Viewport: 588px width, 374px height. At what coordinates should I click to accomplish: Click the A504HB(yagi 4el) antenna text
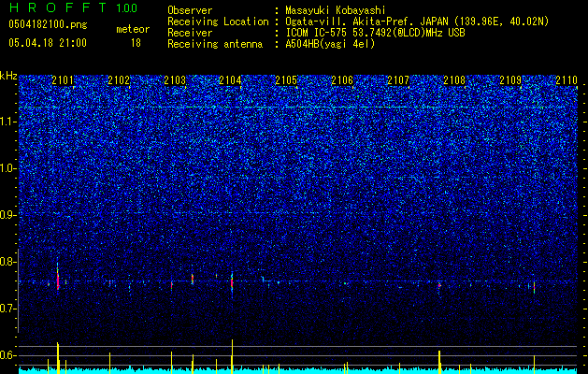click(330, 44)
